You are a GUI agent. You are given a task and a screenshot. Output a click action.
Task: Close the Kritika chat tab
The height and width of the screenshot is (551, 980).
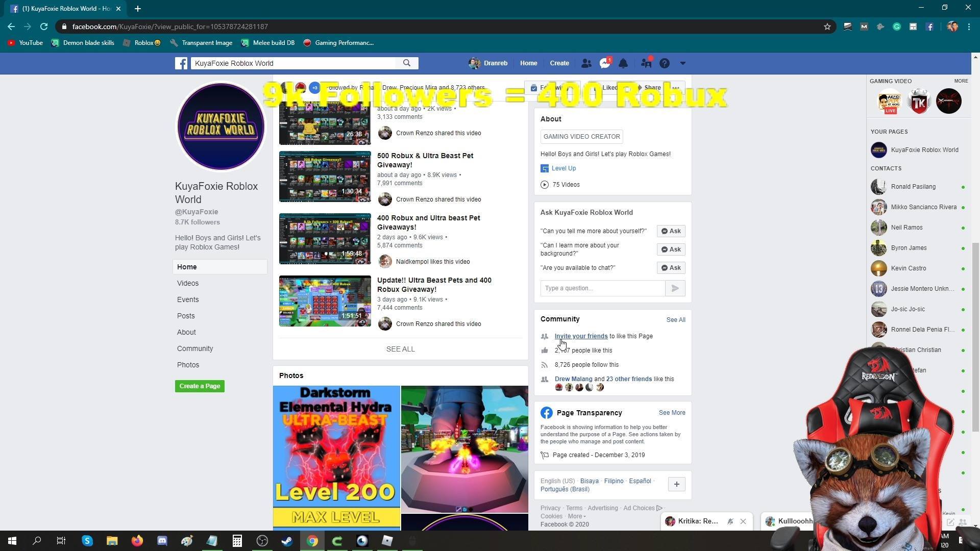click(x=743, y=521)
